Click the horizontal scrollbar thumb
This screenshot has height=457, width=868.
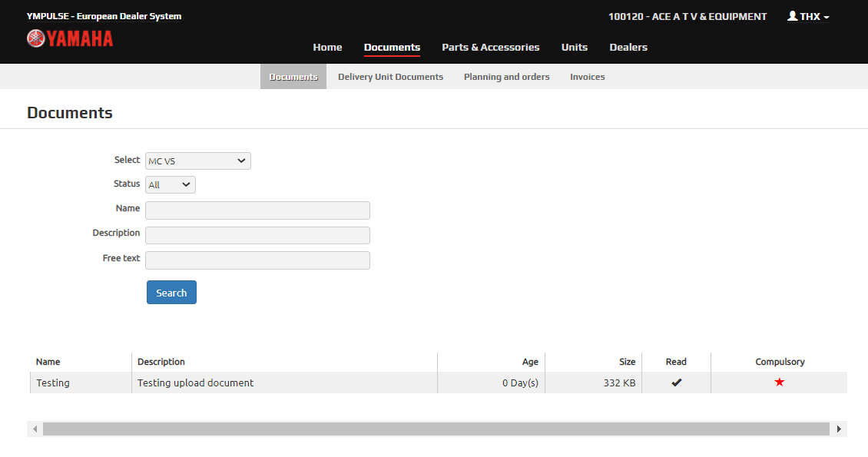pyautogui.click(x=436, y=429)
